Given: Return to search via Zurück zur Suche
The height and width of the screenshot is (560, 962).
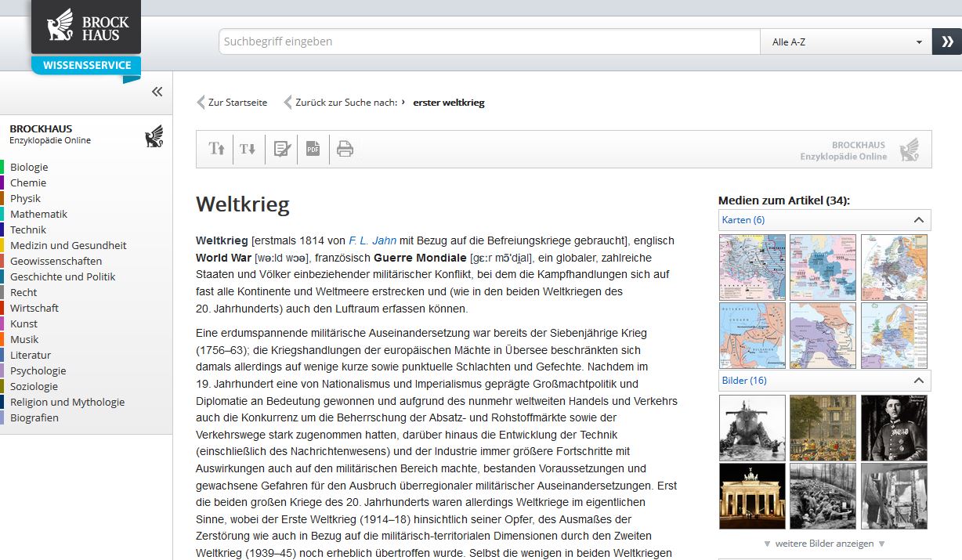Looking at the screenshot, I should point(345,103).
